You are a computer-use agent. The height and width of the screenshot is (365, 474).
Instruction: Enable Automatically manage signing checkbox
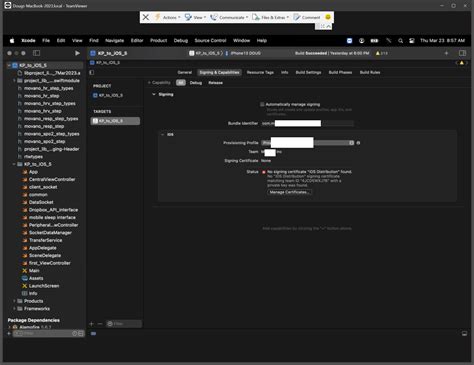262,104
